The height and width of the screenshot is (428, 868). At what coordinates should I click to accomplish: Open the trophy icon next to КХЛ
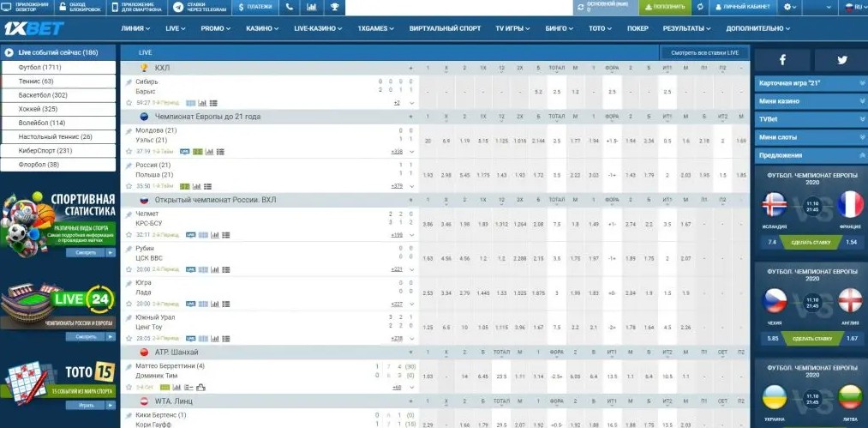click(x=144, y=68)
